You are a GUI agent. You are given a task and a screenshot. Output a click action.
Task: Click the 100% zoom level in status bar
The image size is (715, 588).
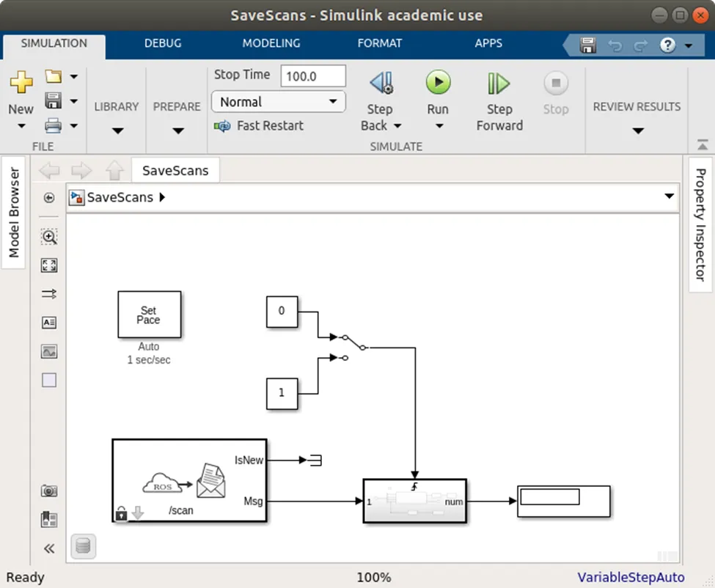tap(374, 578)
